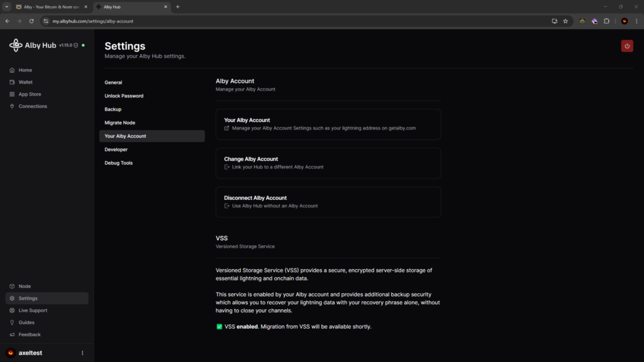Screen dimensions: 644x362
Task: Open Home from the sidebar
Action: [x=25, y=70]
